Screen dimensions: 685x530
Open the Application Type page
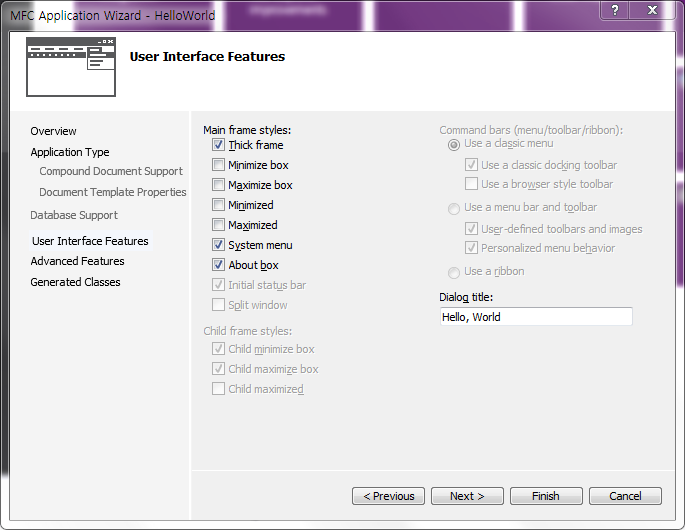coord(70,152)
